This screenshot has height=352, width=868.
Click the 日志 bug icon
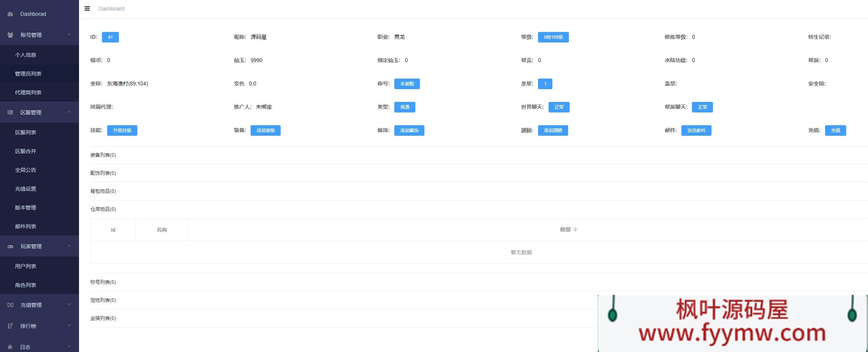(x=11, y=347)
